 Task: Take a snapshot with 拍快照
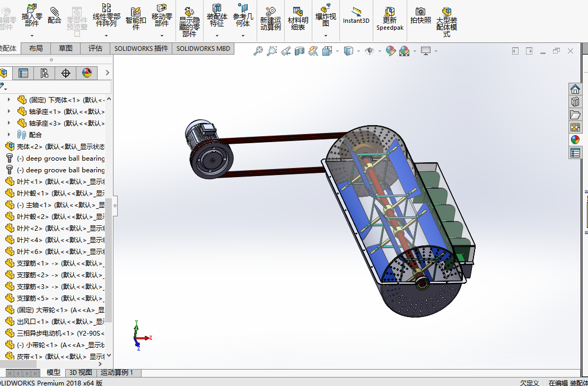(x=420, y=16)
